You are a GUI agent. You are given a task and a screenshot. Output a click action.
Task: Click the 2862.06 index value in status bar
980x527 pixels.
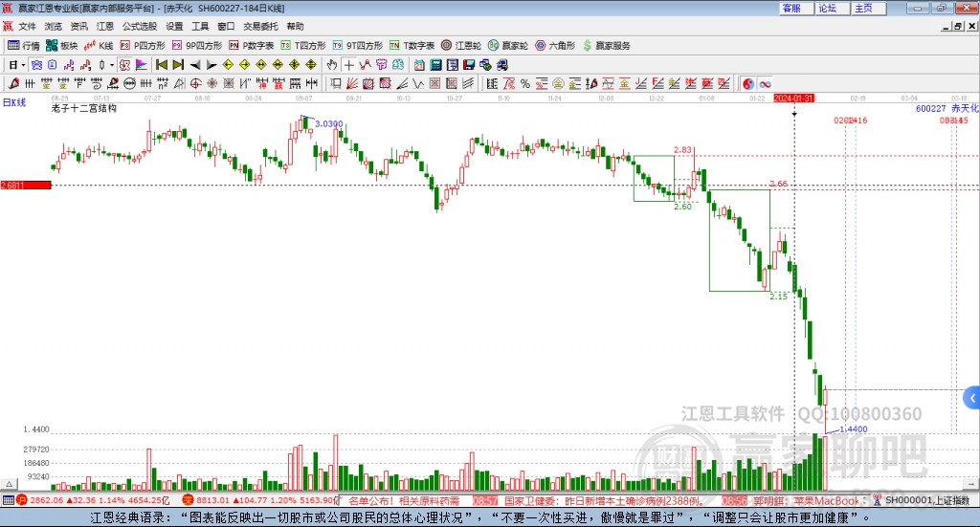point(47,501)
